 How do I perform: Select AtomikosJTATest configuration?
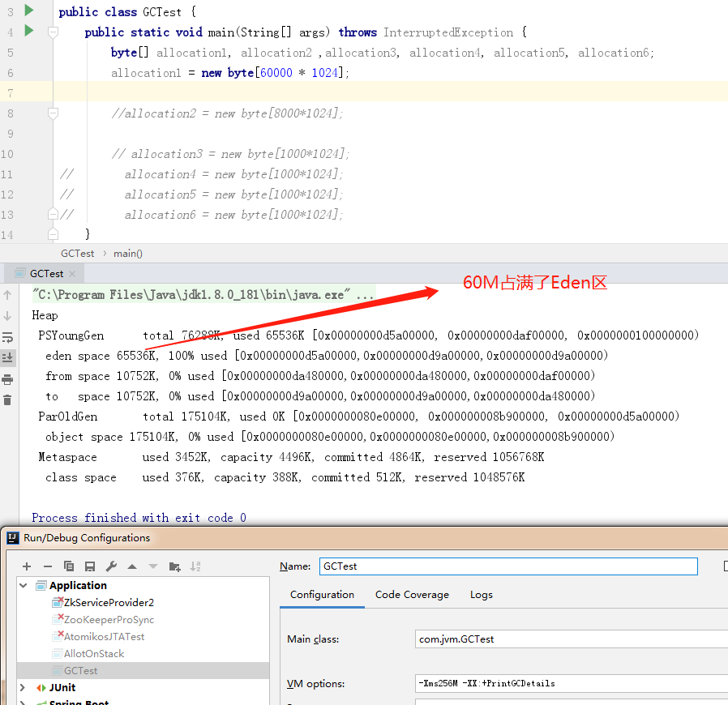coord(104,637)
